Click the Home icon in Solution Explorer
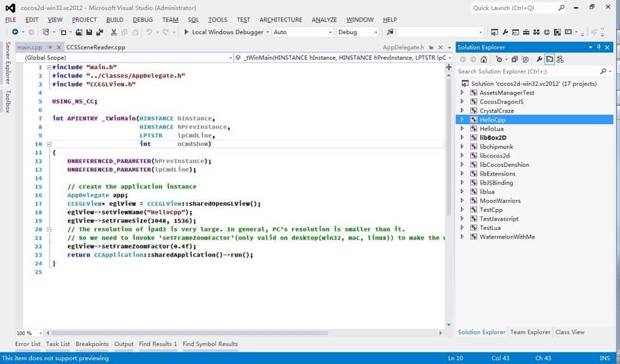 [483, 59]
